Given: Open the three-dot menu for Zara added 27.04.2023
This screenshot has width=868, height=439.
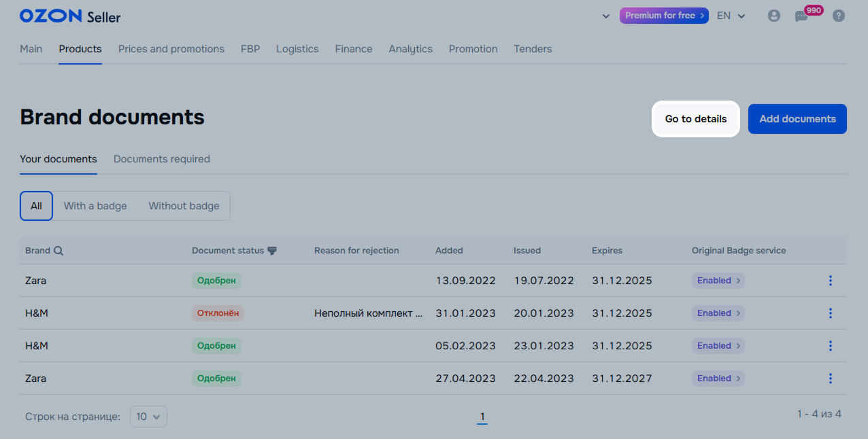Looking at the screenshot, I should [x=831, y=379].
